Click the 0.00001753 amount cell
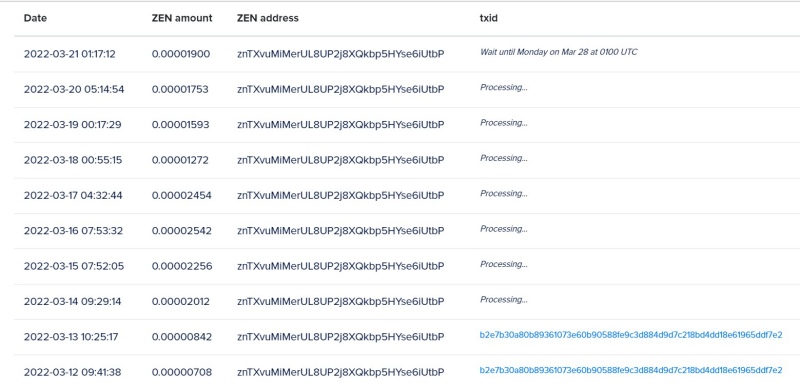800x389 pixels. [x=180, y=89]
